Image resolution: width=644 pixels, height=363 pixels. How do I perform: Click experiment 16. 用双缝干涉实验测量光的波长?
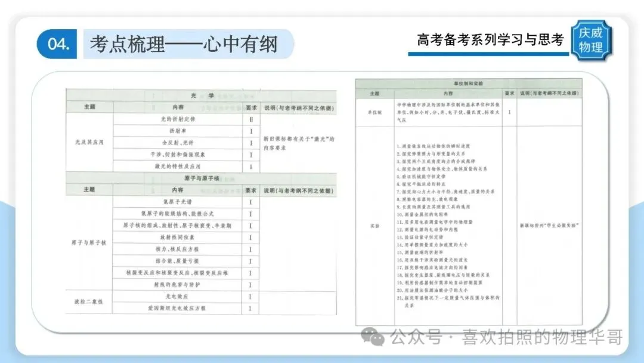(x=432, y=260)
